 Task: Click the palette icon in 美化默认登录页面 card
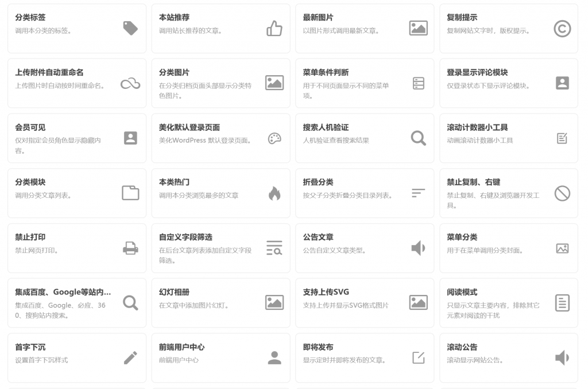274,138
